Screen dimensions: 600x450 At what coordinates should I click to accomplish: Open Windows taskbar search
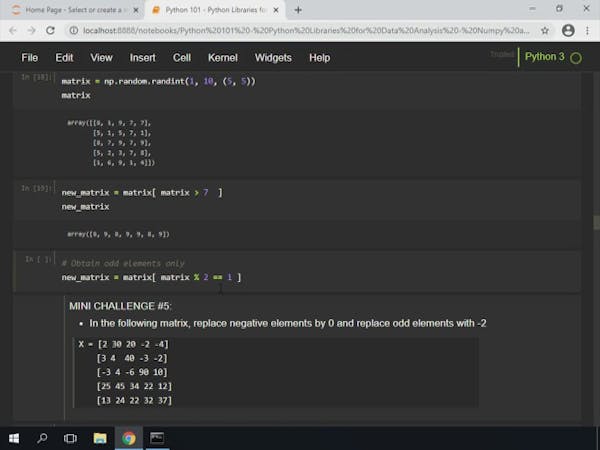[x=42, y=438]
